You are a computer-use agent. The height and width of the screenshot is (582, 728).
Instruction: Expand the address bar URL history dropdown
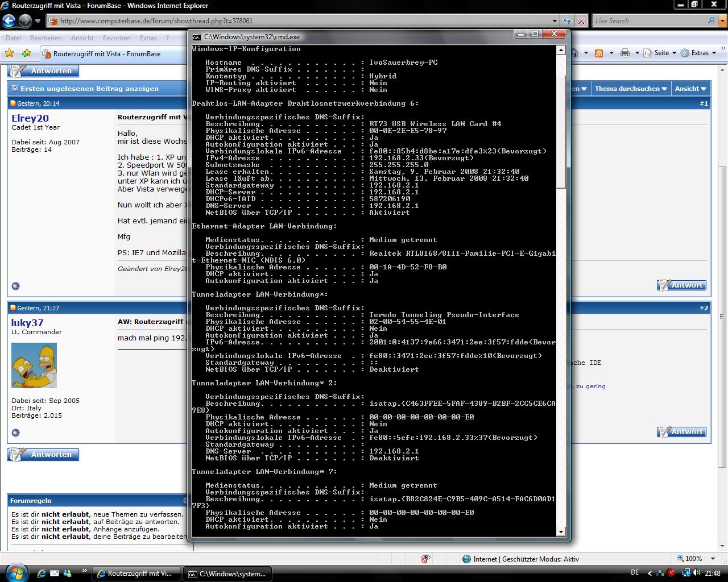click(x=555, y=21)
